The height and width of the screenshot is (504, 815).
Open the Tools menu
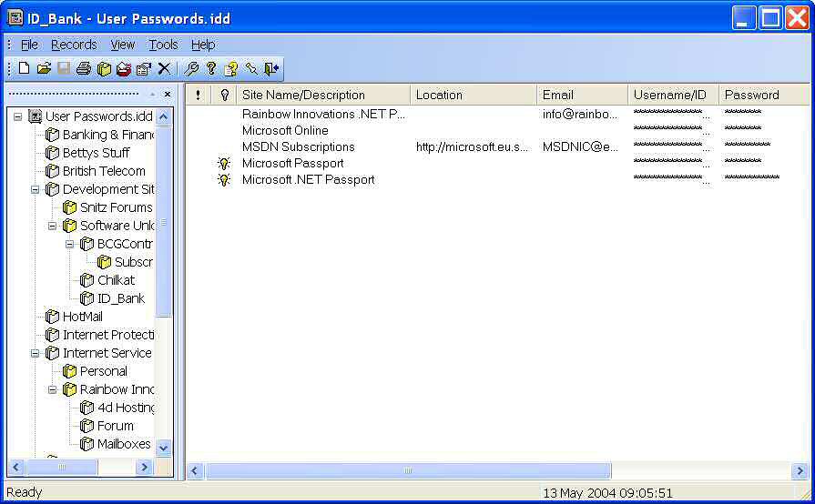point(163,45)
